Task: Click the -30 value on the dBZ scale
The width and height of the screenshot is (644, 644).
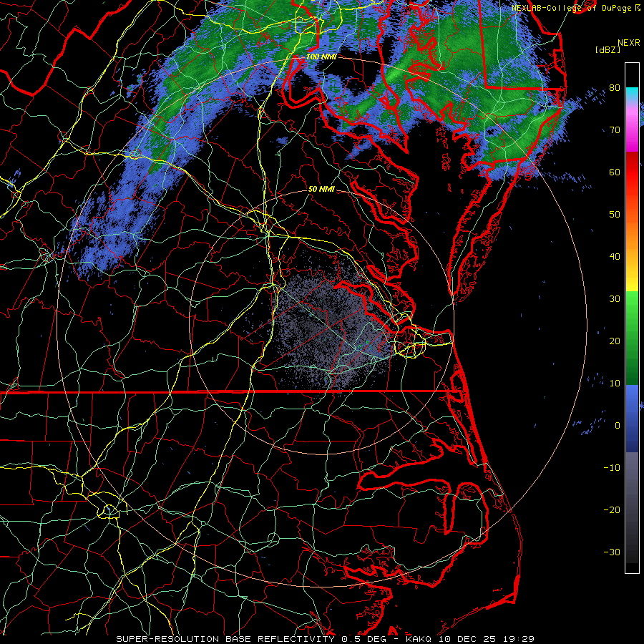Action: pos(612,552)
